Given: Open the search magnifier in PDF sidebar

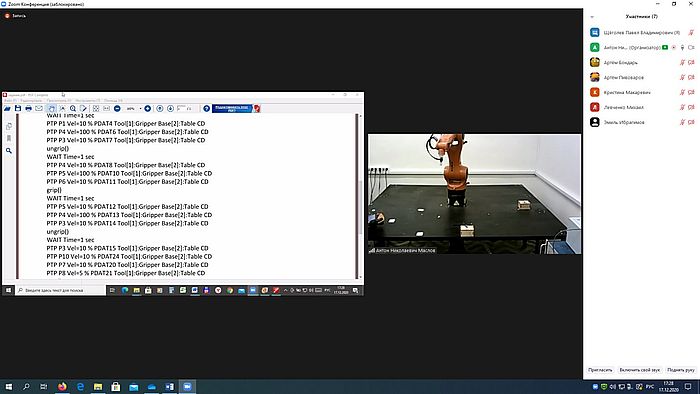Looking at the screenshot, I should point(9,151).
